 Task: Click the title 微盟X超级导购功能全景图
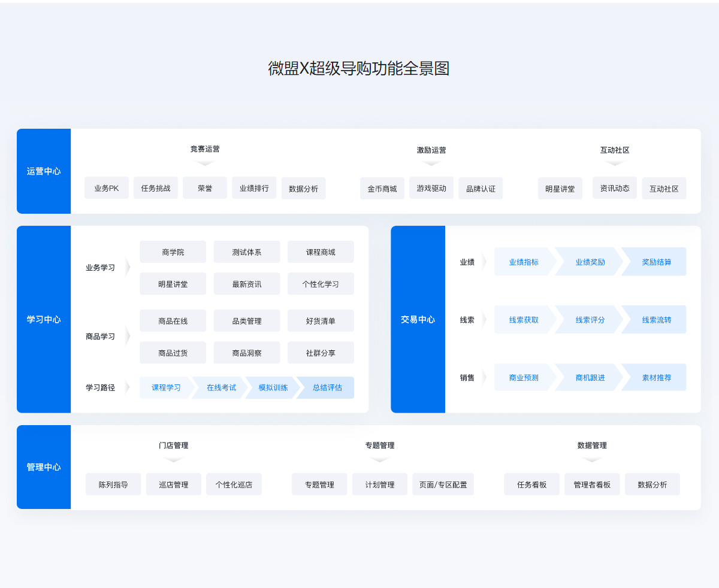click(x=359, y=69)
